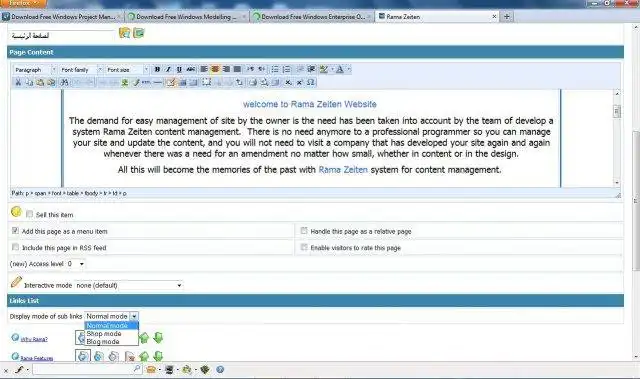This screenshot has height=379, width=640.
Task: Move 'Rama Features' link down
Action: (158, 357)
